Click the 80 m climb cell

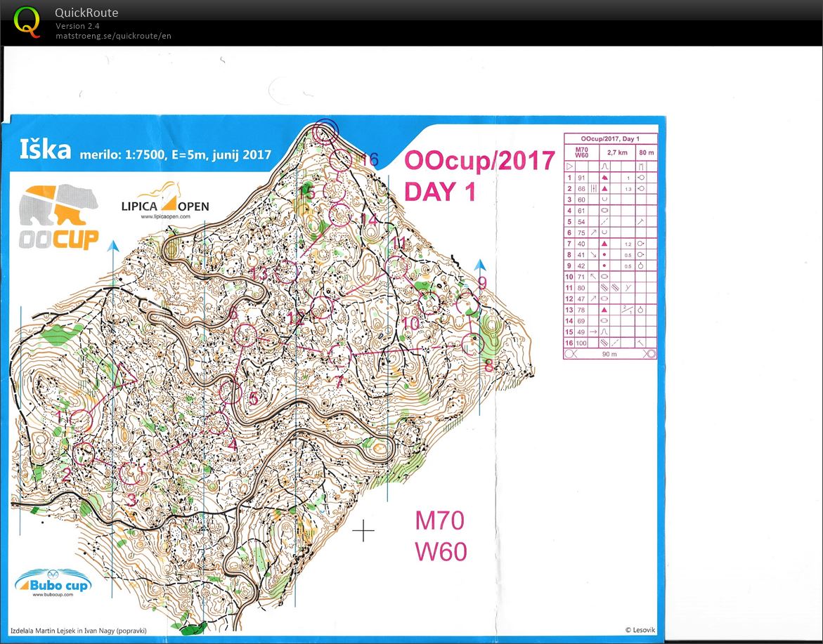(x=646, y=152)
